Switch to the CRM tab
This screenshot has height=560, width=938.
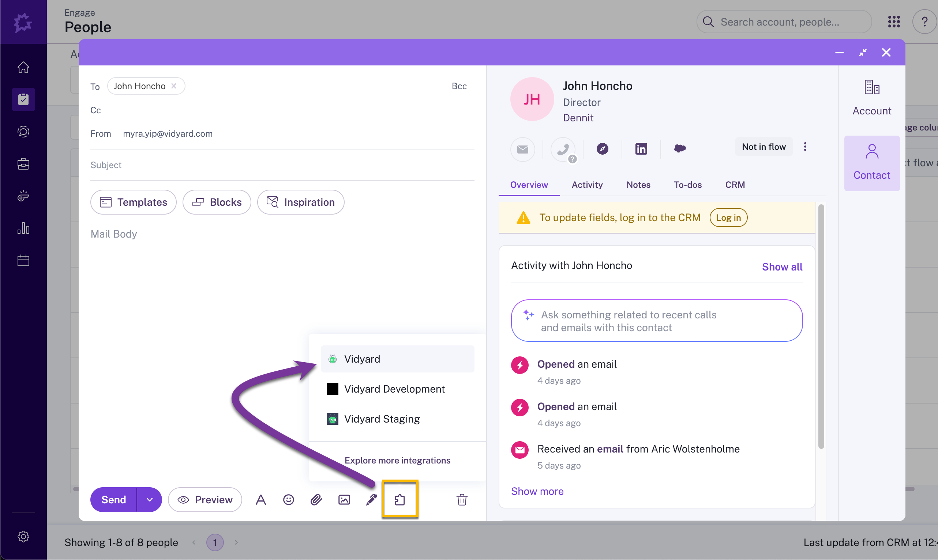point(735,185)
